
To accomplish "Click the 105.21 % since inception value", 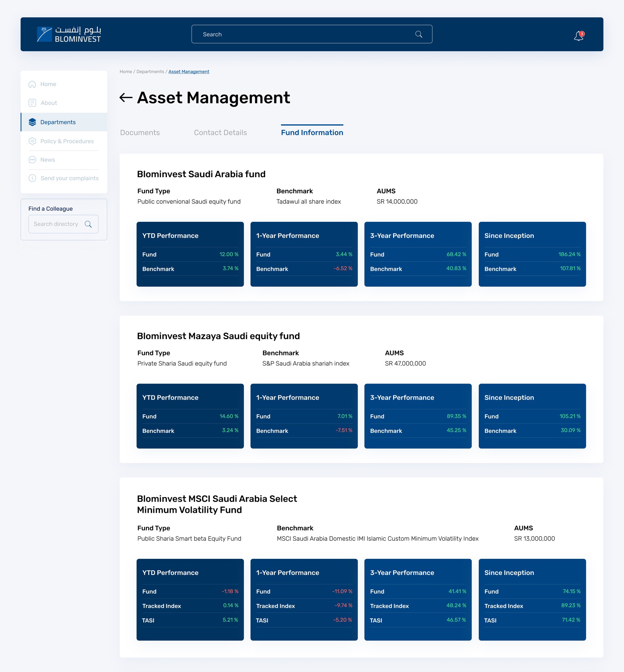I will pos(570,416).
